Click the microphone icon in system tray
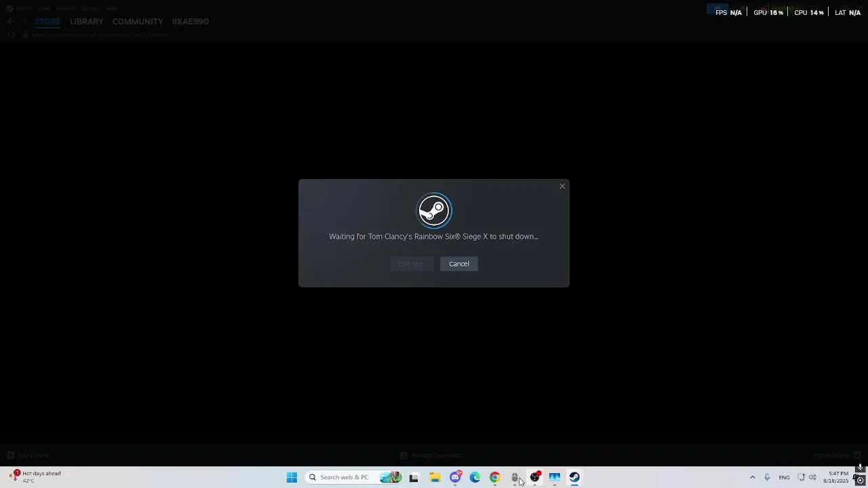 (767, 477)
